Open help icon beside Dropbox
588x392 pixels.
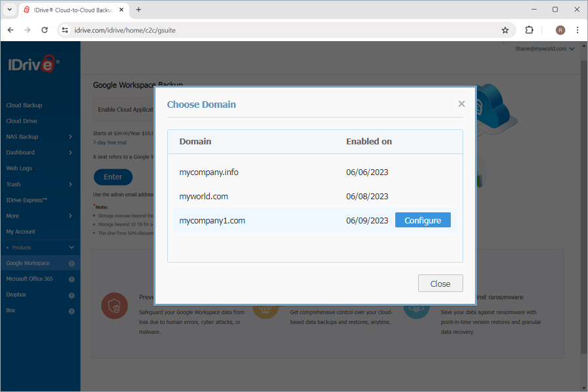[x=72, y=295]
